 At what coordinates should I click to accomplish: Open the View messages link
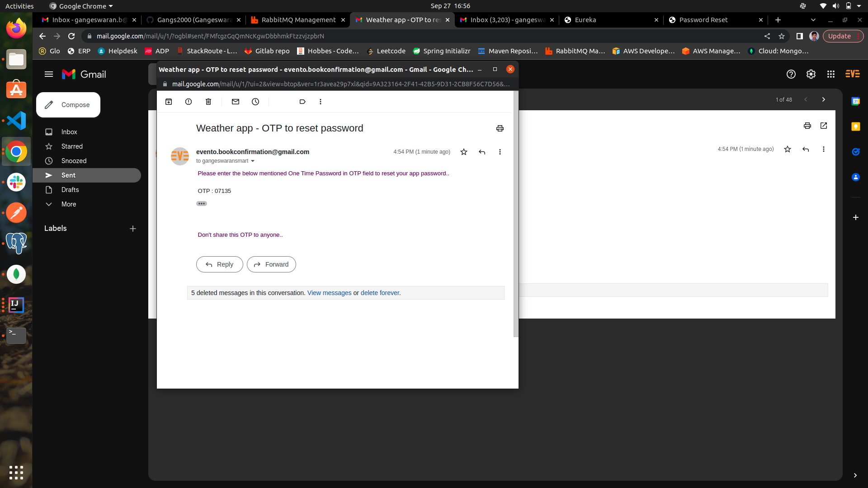pyautogui.click(x=329, y=293)
